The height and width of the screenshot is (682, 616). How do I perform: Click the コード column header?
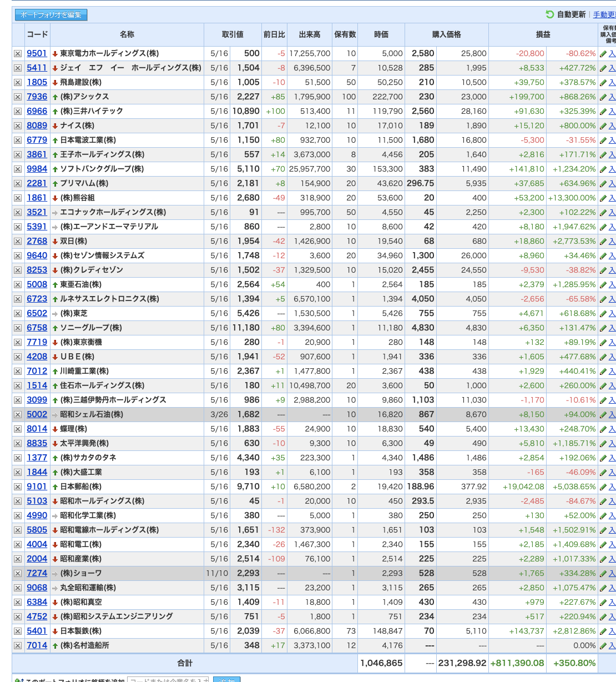[37, 34]
